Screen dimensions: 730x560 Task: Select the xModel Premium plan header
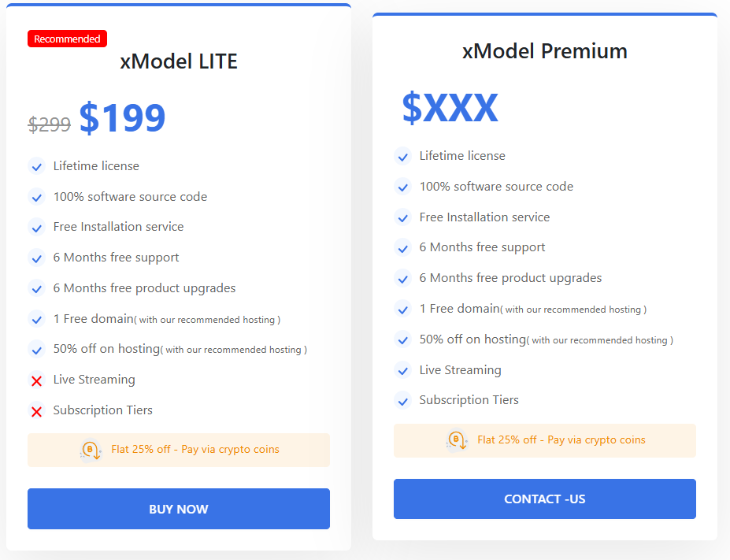click(x=544, y=50)
